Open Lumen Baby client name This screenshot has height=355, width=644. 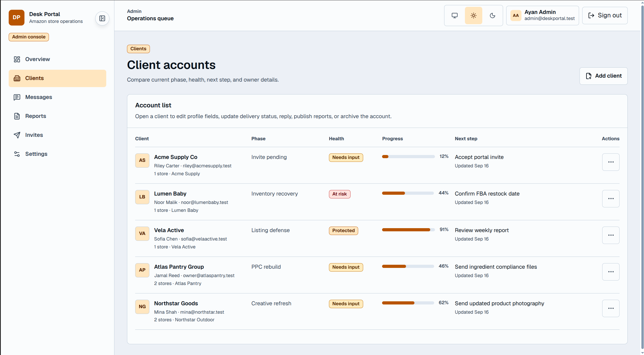[x=170, y=194]
